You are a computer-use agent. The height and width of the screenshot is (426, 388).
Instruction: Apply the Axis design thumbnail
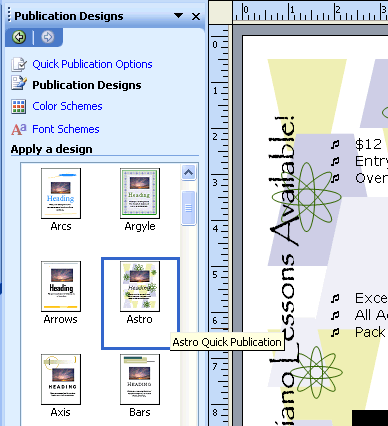(61, 379)
